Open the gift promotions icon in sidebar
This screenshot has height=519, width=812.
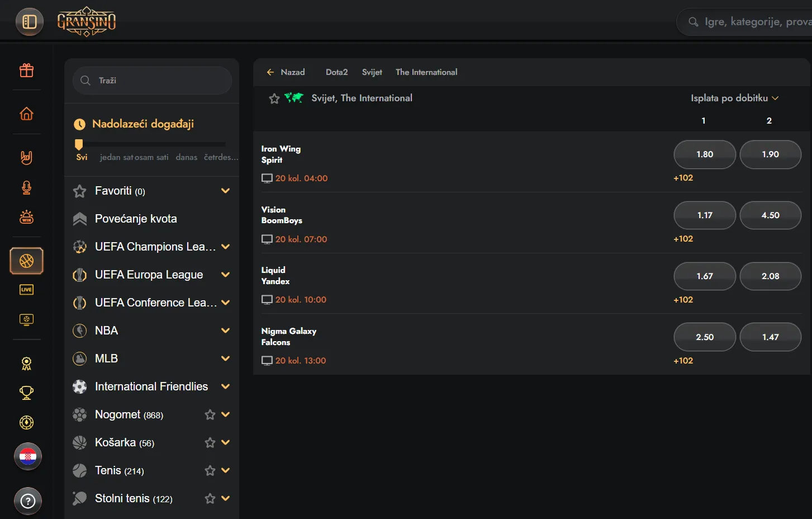pyautogui.click(x=26, y=70)
